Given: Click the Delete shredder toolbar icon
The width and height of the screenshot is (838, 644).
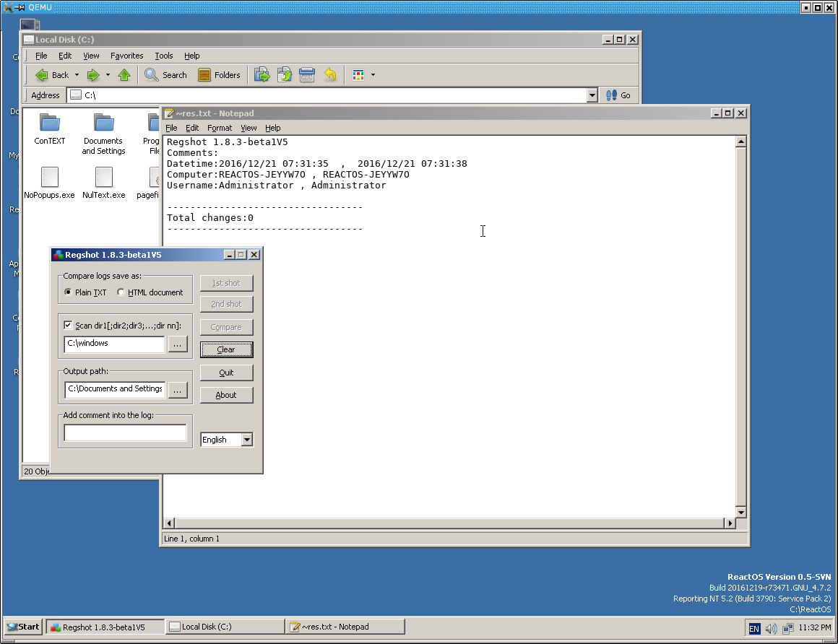Looking at the screenshot, I should click(307, 75).
